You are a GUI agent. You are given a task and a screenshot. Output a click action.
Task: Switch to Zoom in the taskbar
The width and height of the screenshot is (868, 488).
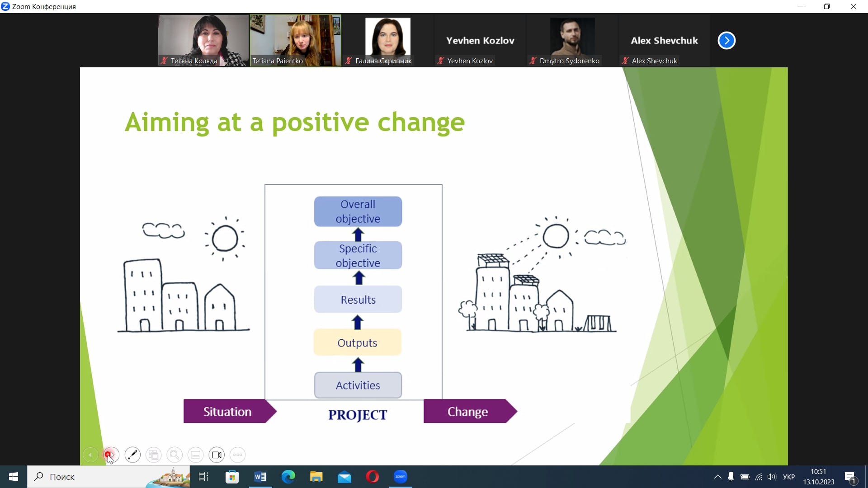pyautogui.click(x=401, y=477)
